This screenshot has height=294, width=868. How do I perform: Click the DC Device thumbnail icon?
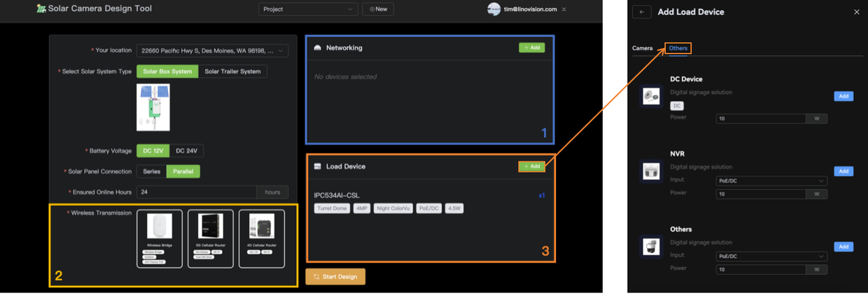click(652, 97)
